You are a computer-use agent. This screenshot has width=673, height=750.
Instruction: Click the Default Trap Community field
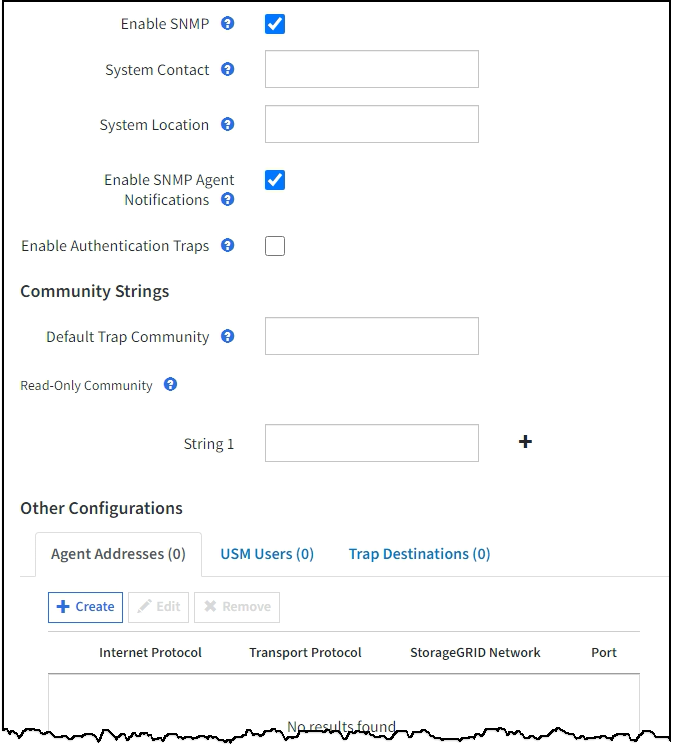[x=371, y=337]
